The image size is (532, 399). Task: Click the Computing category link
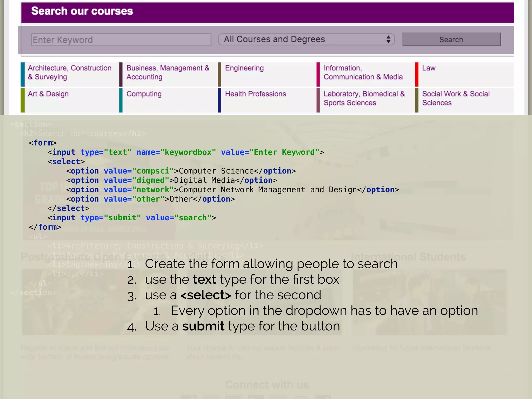point(144,94)
